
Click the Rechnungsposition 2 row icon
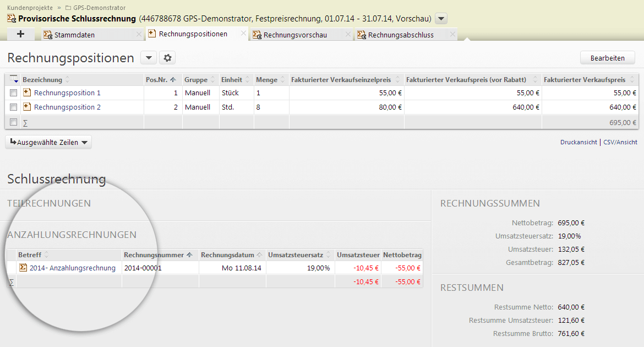[x=26, y=107]
